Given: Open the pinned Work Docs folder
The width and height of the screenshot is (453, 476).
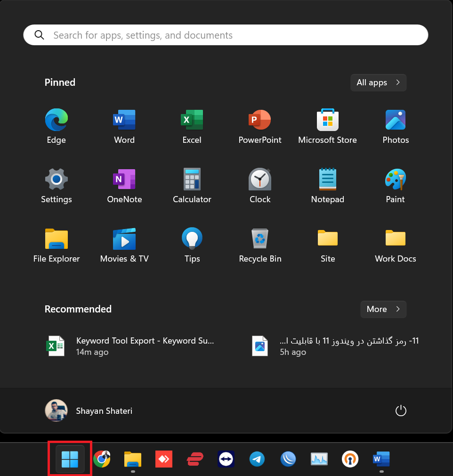Looking at the screenshot, I should pos(396,245).
